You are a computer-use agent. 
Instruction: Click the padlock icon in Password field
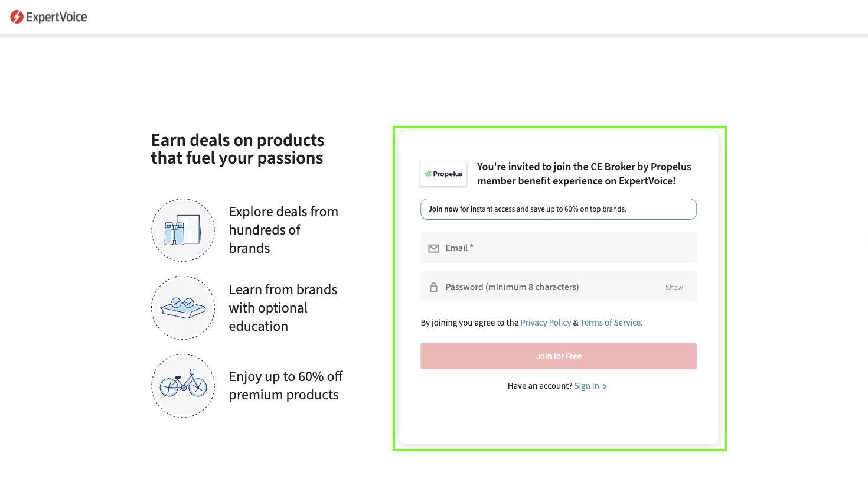433,287
